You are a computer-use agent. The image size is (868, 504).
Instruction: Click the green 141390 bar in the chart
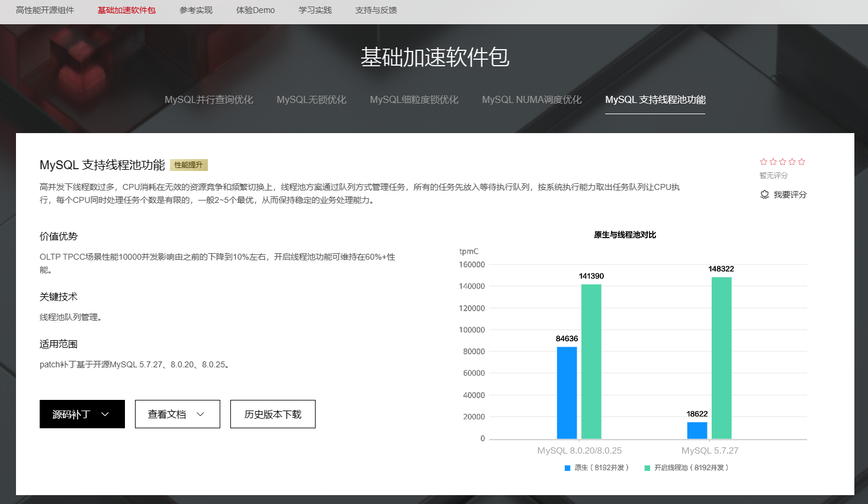pyautogui.click(x=591, y=361)
